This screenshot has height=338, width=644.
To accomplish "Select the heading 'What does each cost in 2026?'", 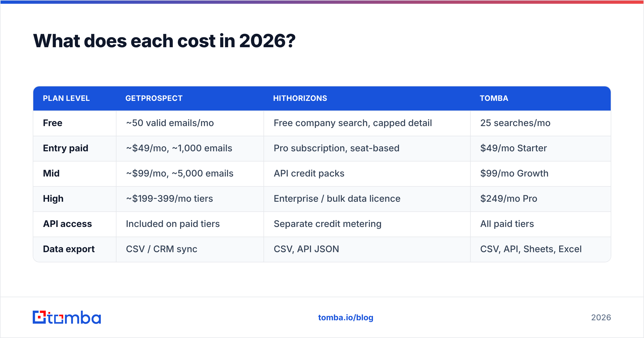I will [x=164, y=41].
